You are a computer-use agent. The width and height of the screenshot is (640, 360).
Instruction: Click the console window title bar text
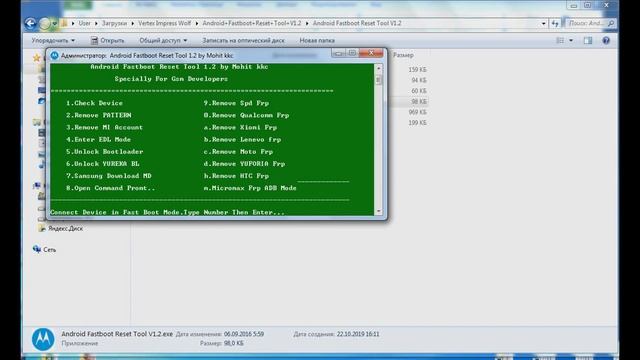tap(147, 55)
